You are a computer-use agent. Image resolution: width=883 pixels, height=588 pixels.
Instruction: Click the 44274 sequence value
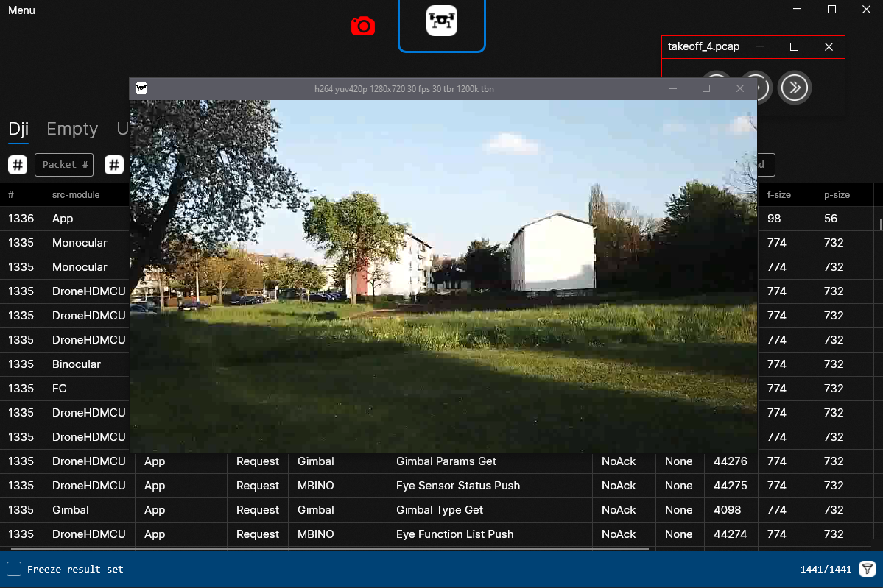pyautogui.click(x=731, y=534)
